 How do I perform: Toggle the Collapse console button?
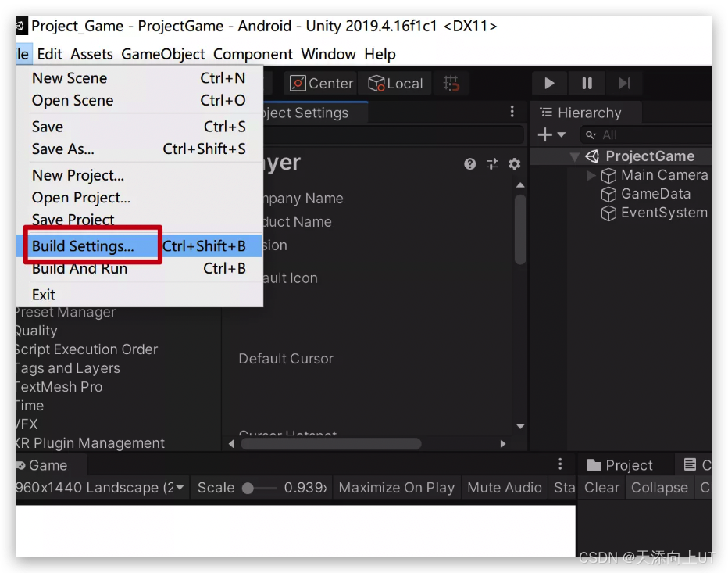(659, 488)
